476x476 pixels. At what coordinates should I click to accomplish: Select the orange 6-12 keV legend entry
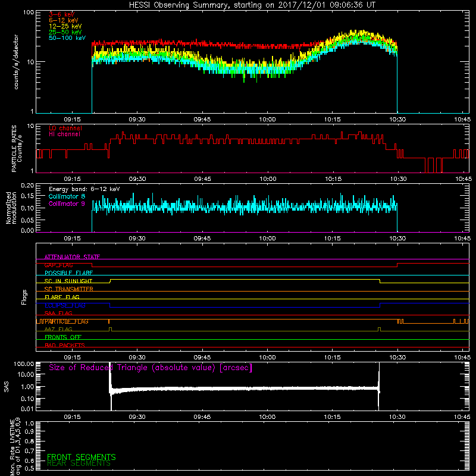pyautogui.click(x=63, y=20)
